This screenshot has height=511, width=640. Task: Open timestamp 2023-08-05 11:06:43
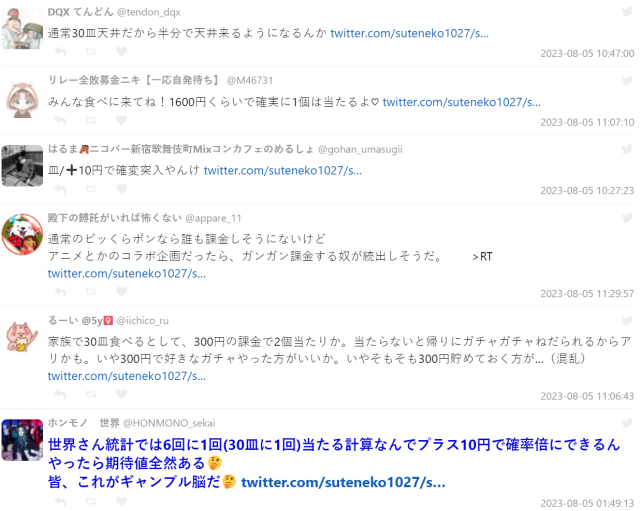click(x=587, y=396)
